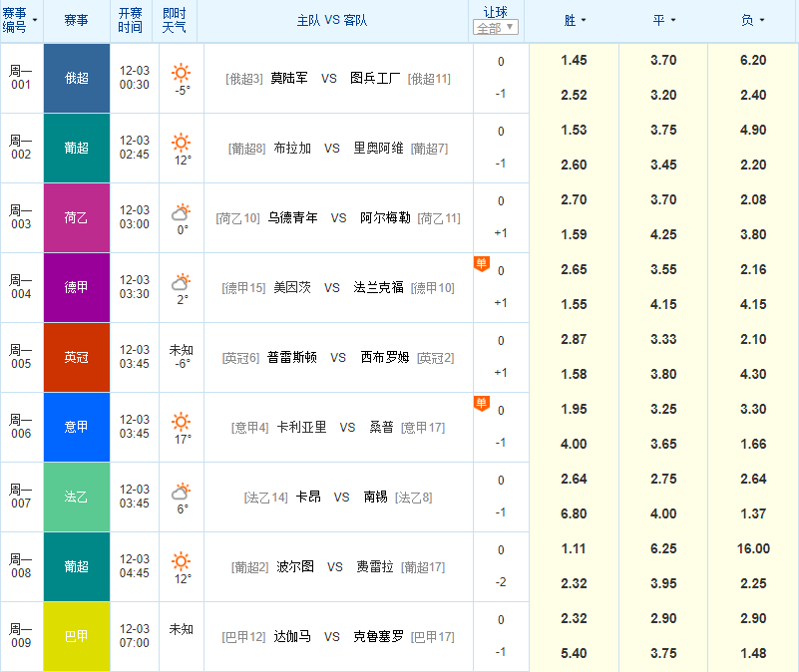Open team 普雷斯顿 link

292,357
